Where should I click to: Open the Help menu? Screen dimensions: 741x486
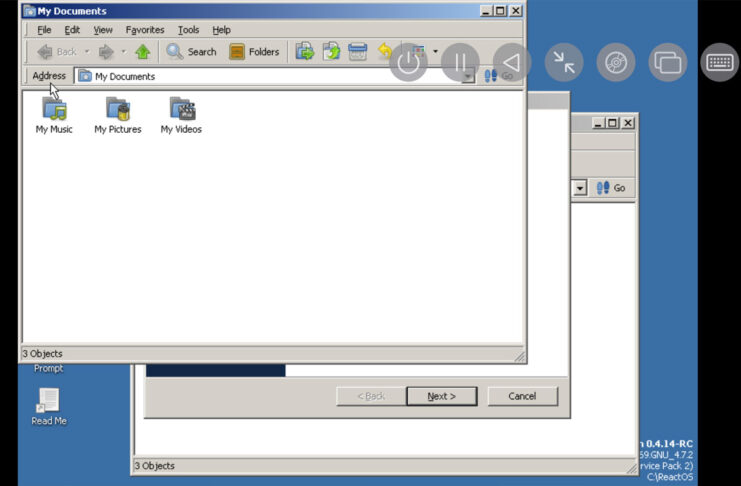coord(221,30)
